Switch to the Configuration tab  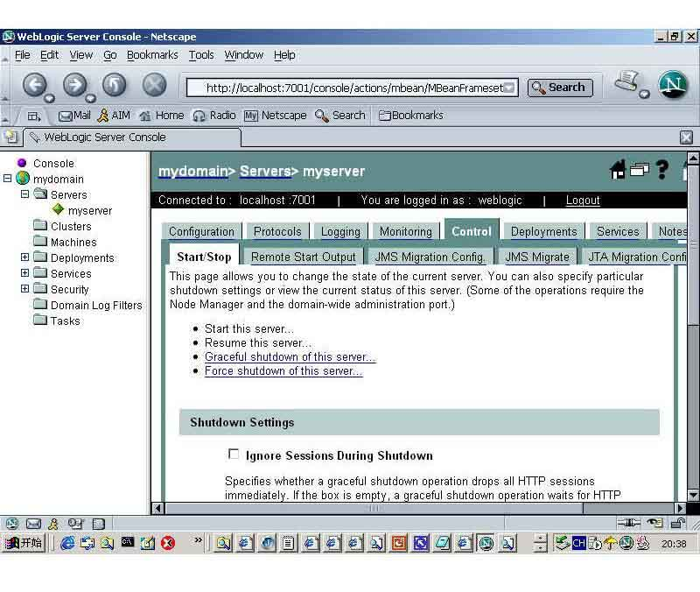[201, 231]
